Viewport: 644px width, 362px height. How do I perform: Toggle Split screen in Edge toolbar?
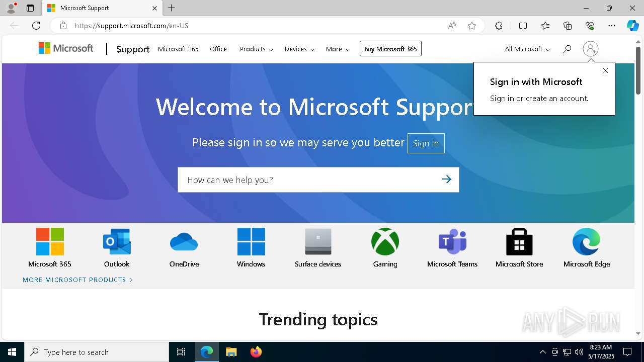tap(523, 26)
